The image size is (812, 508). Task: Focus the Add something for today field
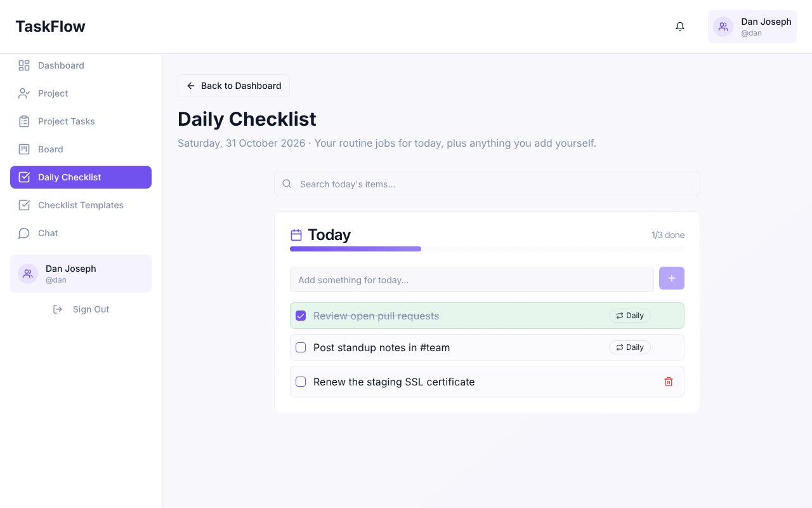(x=472, y=279)
